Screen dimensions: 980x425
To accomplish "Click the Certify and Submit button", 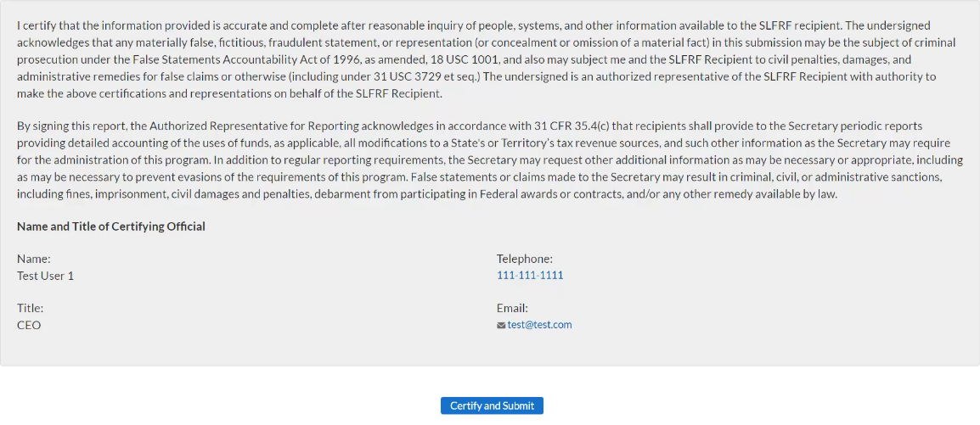I will click(x=492, y=405).
